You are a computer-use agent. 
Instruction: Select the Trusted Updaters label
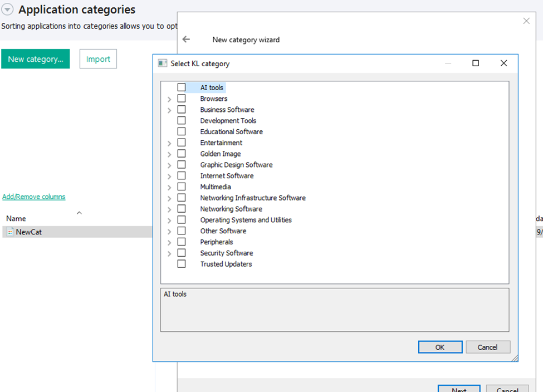coord(226,264)
